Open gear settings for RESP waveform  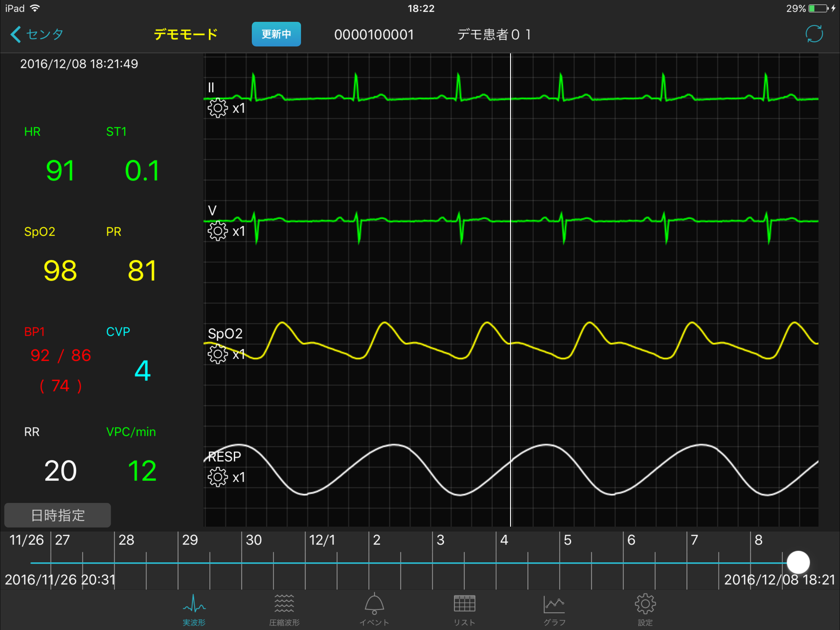click(218, 477)
